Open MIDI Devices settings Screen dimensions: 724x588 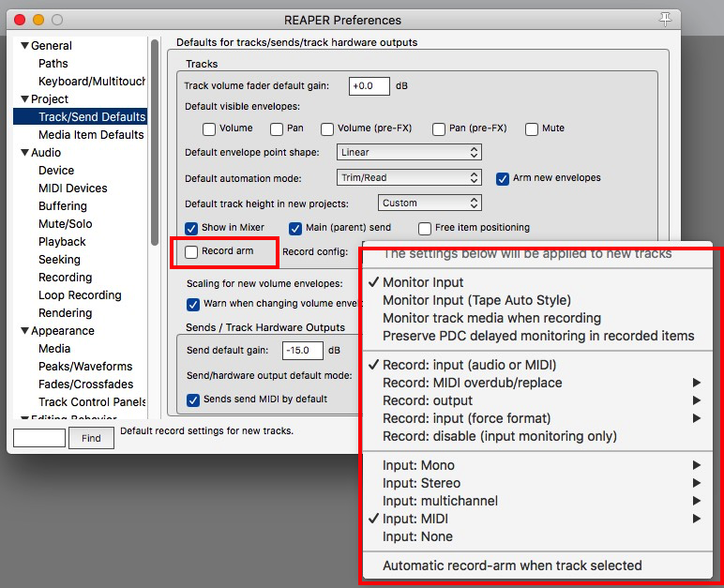[73, 188]
